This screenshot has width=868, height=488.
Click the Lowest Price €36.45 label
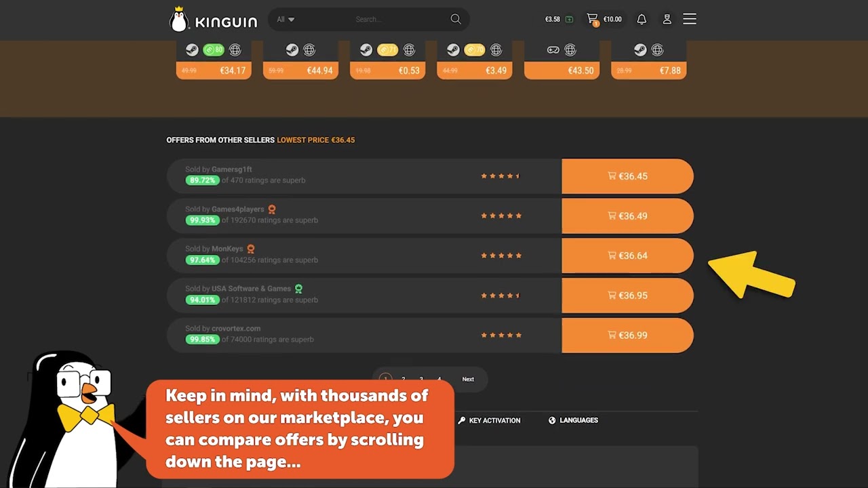pos(316,140)
